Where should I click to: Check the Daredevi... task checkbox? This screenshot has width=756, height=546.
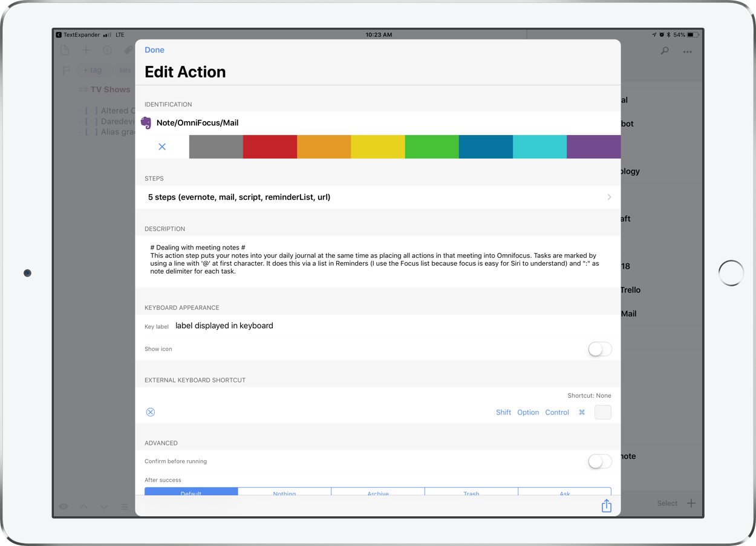tap(91, 121)
